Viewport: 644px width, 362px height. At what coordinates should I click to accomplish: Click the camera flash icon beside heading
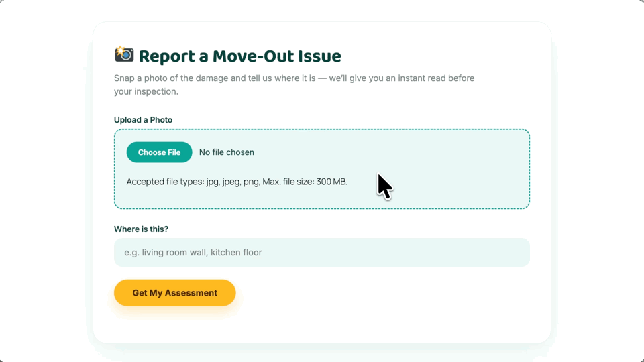[x=124, y=54]
